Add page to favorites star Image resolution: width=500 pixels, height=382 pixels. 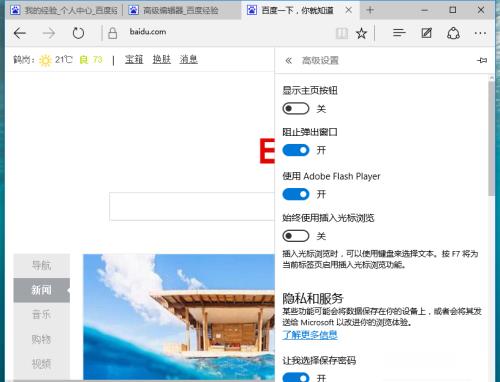[361, 33]
